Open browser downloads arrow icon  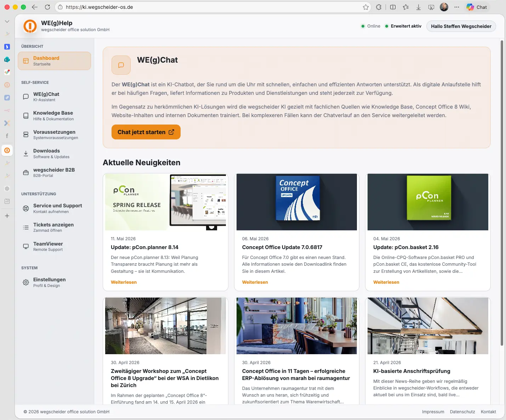(x=419, y=7)
